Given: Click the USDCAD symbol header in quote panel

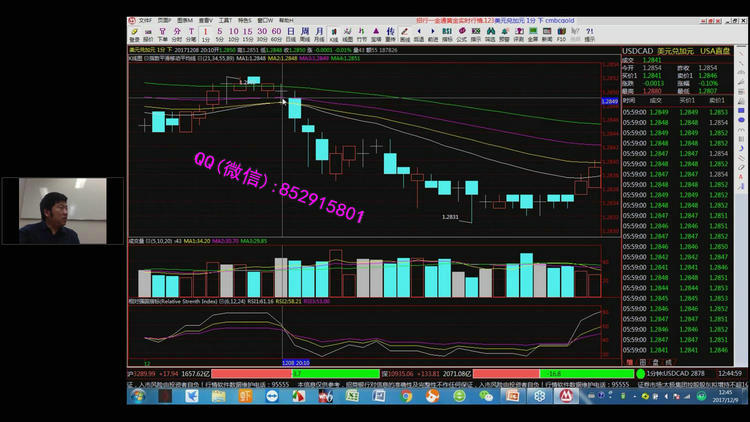Looking at the screenshot, I should coord(636,50).
